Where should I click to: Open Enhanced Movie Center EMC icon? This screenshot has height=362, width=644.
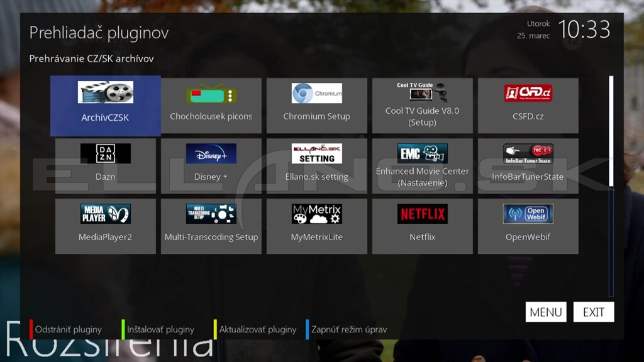(x=422, y=153)
